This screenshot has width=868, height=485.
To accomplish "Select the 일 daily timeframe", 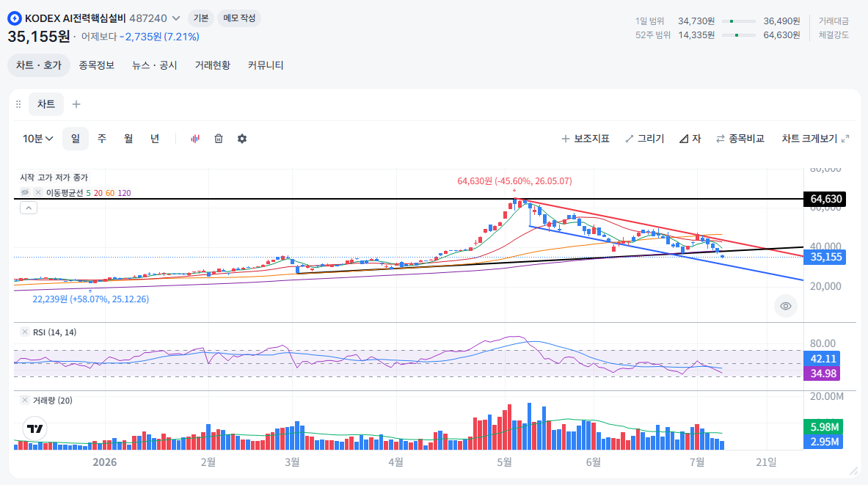I will [76, 139].
